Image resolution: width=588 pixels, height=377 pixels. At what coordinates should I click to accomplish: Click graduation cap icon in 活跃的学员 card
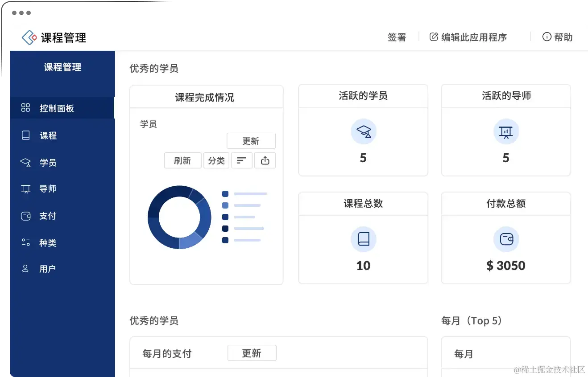coord(364,132)
